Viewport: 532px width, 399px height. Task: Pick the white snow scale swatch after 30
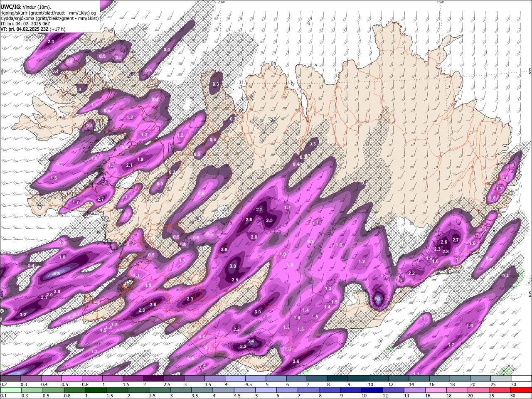(x=521, y=379)
